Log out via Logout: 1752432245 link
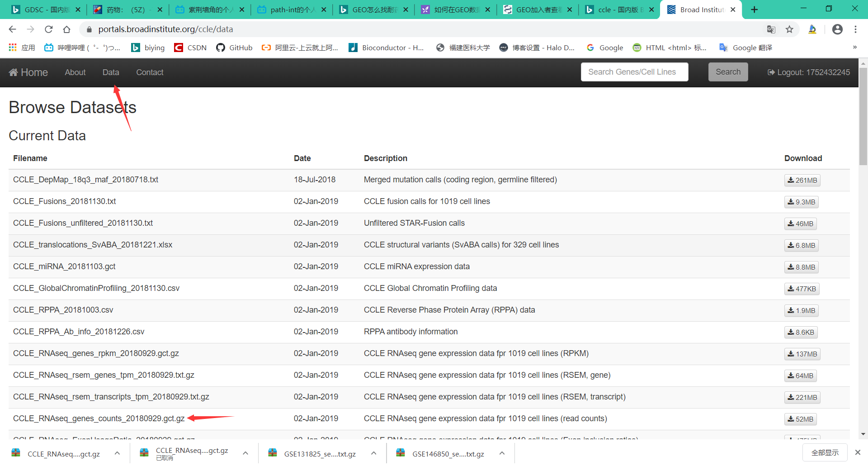The width and height of the screenshot is (868, 466). click(808, 72)
